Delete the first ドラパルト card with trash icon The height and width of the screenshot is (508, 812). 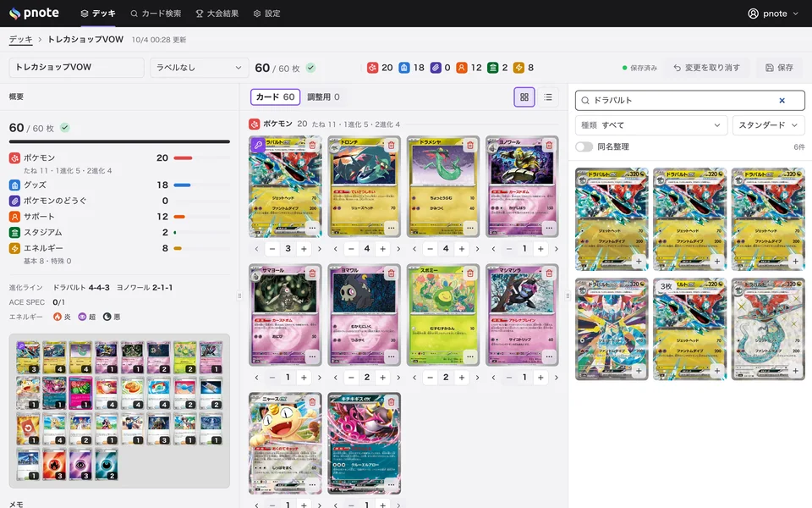tap(312, 145)
